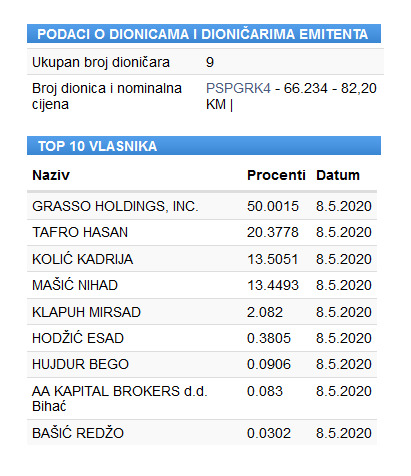
Task: Select the Datum column header
Action: (338, 175)
